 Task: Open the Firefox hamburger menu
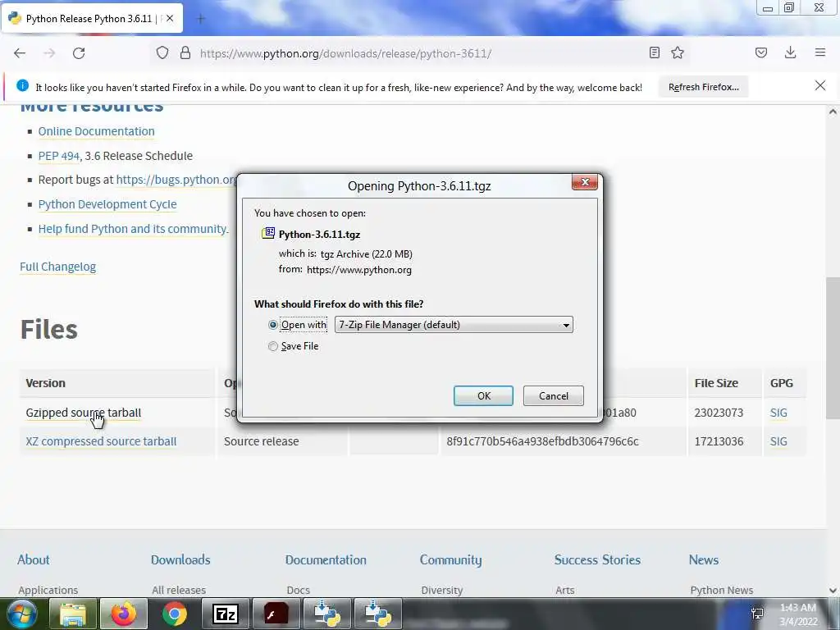[x=820, y=52]
